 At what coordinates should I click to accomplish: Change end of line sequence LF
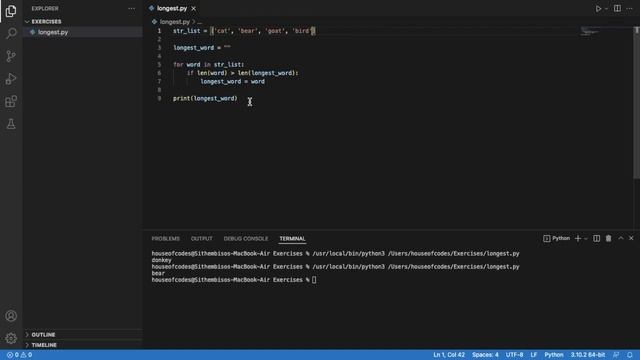click(533, 355)
